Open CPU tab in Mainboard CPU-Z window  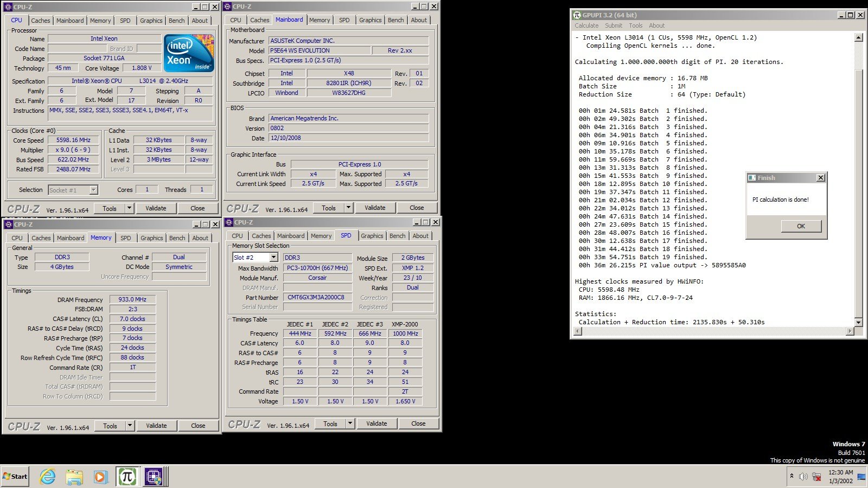(x=235, y=20)
